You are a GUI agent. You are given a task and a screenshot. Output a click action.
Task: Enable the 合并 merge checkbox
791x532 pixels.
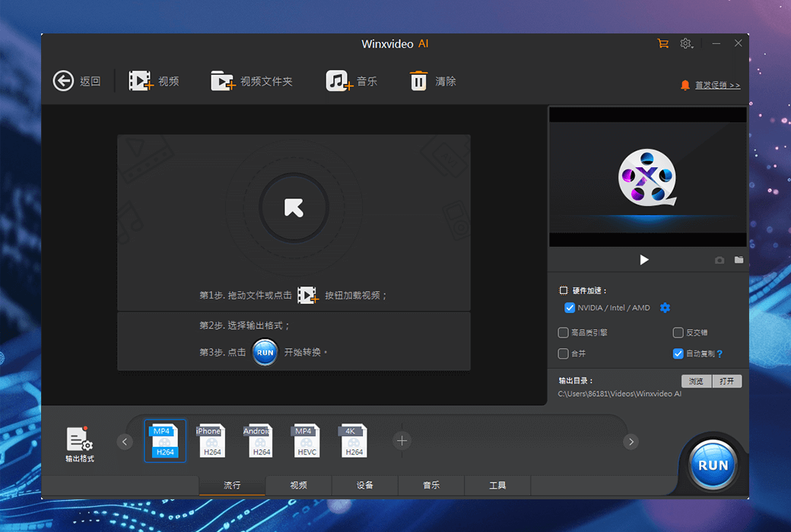click(x=563, y=353)
